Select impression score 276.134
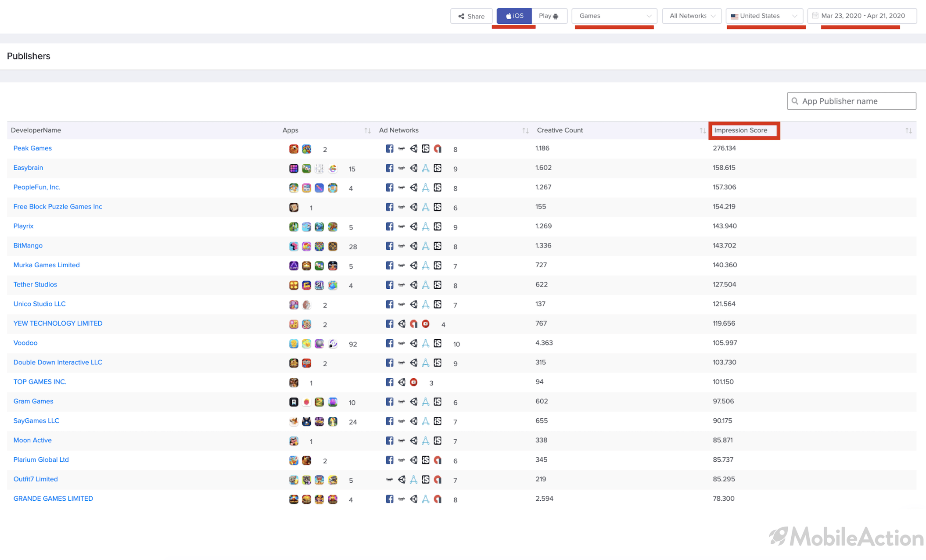926x560 pixels. click(x=724, y=148)
